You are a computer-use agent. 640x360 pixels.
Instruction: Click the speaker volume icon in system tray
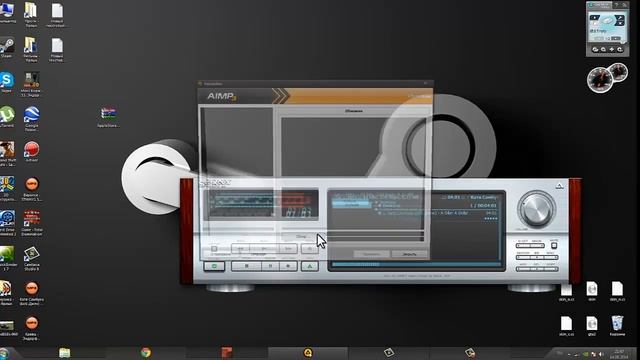601,354
